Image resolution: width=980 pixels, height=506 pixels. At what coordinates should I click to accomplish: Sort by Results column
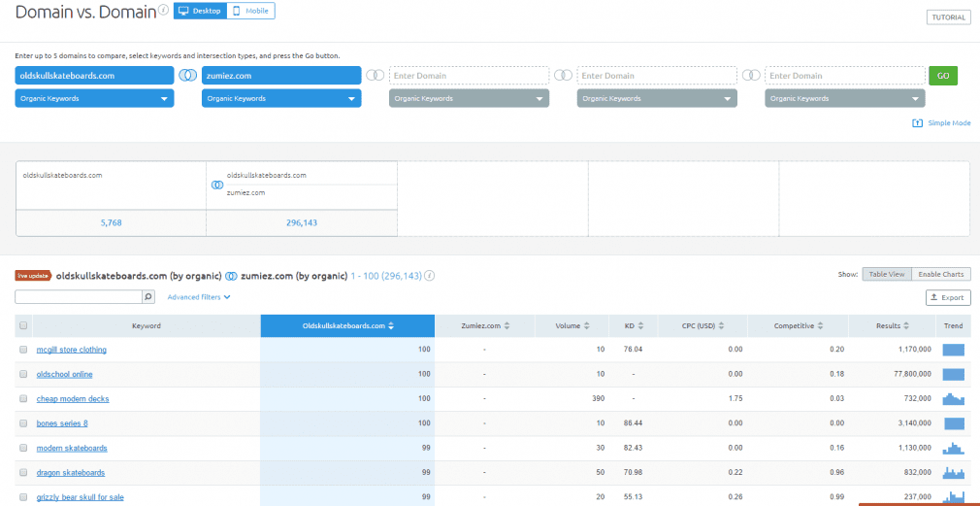click(x=893, y=325)
